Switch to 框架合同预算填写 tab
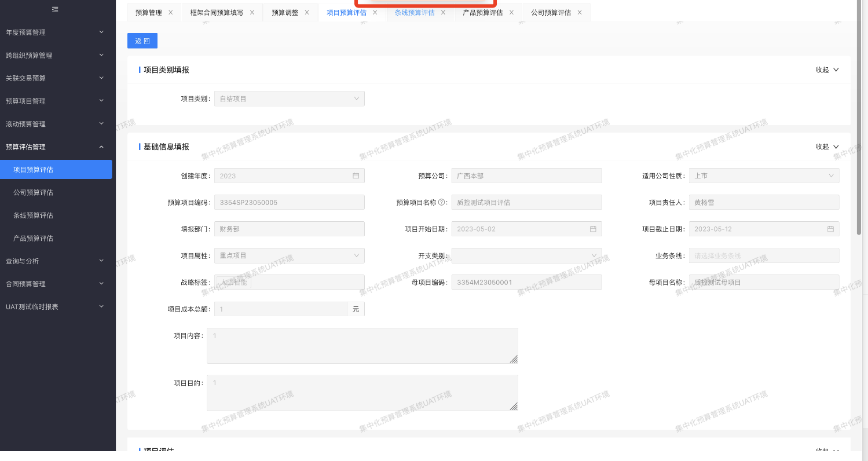The height and width of the screenshot is (461, 868). point(217,12)
